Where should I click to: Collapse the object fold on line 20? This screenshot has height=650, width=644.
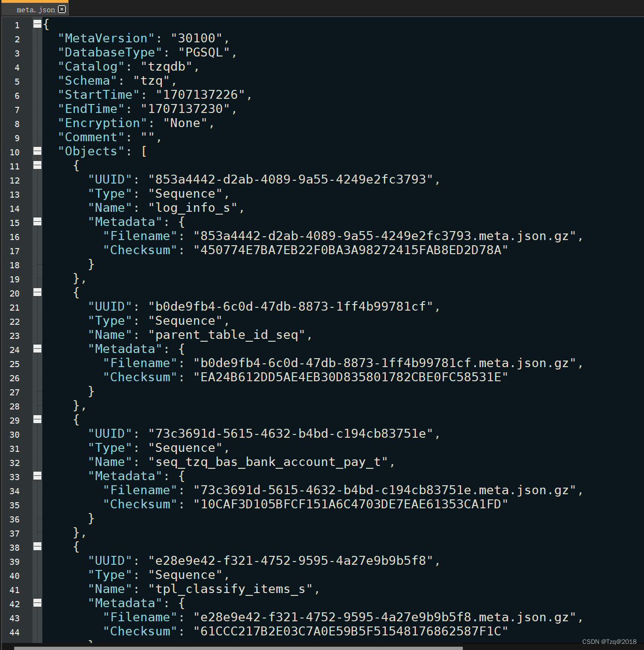[37, 292]
